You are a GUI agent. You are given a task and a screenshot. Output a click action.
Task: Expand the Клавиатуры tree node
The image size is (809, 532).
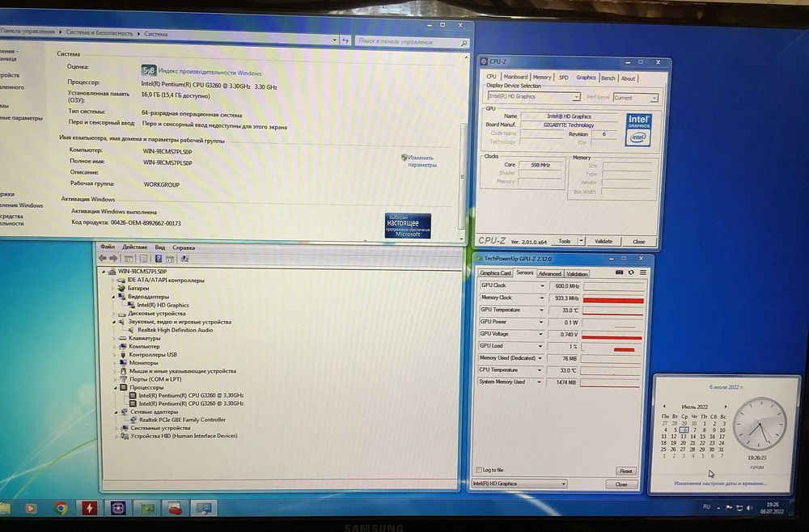click(x=115, y=339)
